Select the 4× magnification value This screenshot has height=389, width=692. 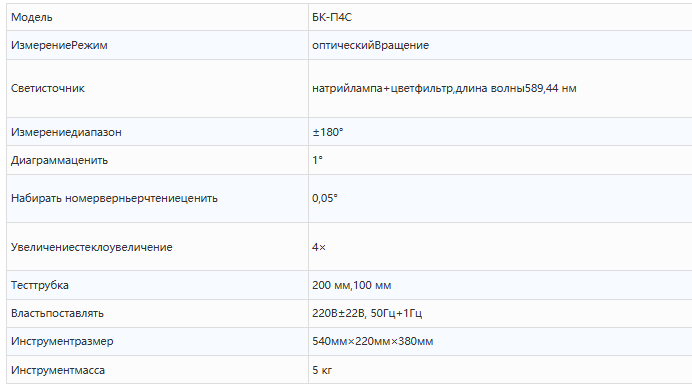319,247
